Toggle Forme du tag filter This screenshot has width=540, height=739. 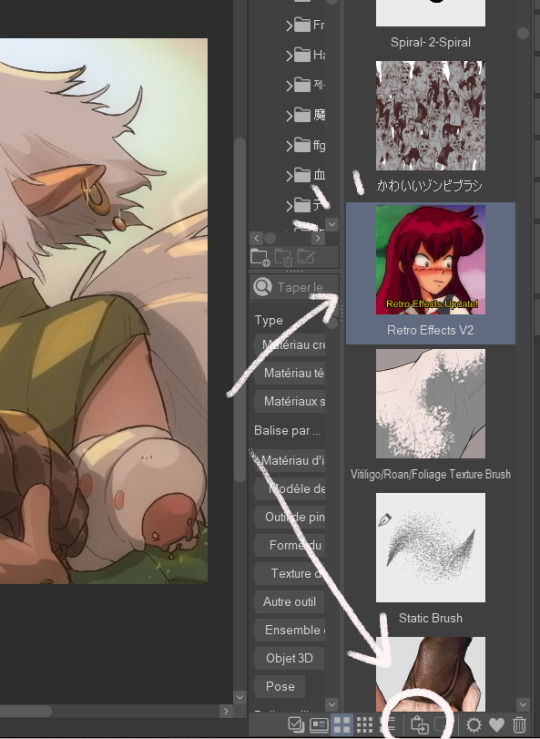(289, 545)
